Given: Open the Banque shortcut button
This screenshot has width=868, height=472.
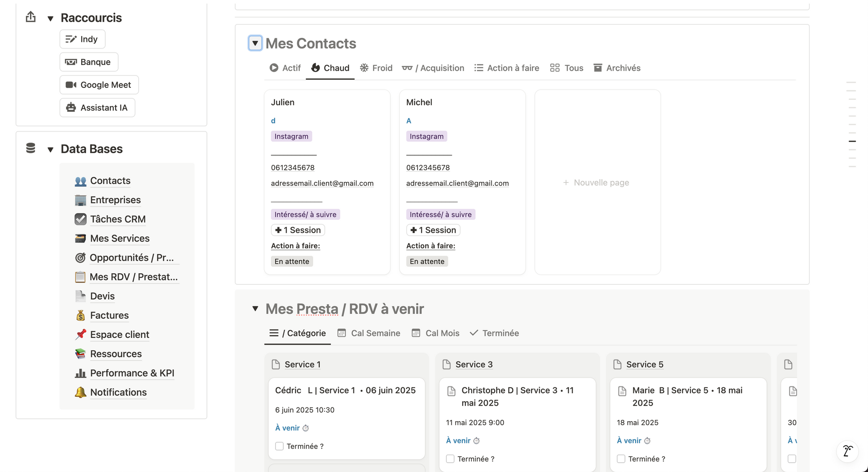Looking at the screenshot, I should tap(89, 62).
